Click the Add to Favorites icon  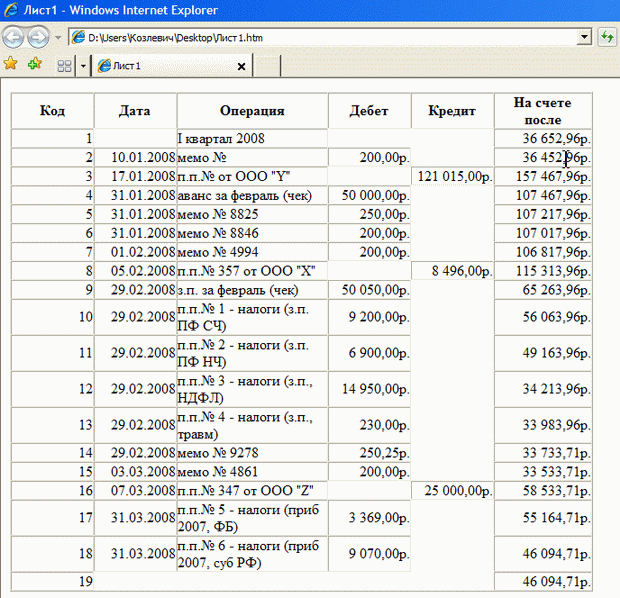(35, 64)
